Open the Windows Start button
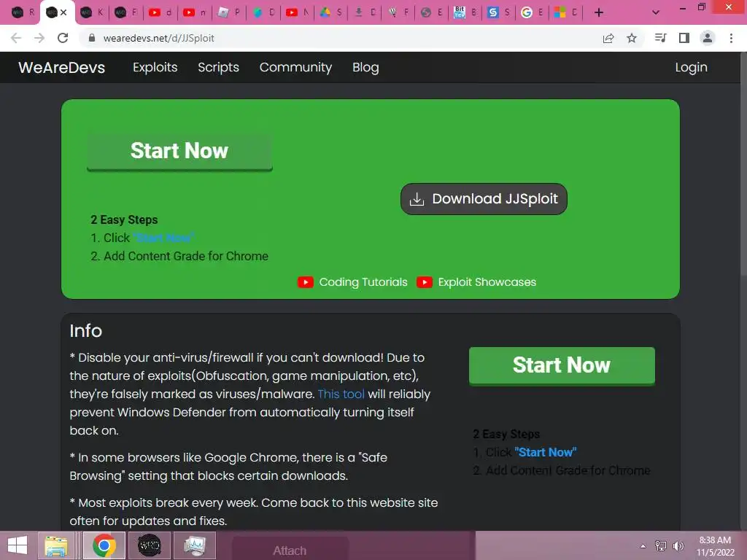This screenshot has height=560, width=747. [18, 545]
